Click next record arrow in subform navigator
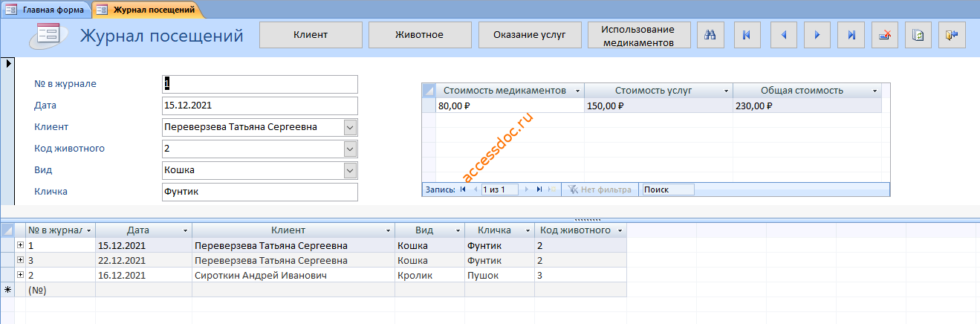The image size is (980, 324). click(528, 189)
